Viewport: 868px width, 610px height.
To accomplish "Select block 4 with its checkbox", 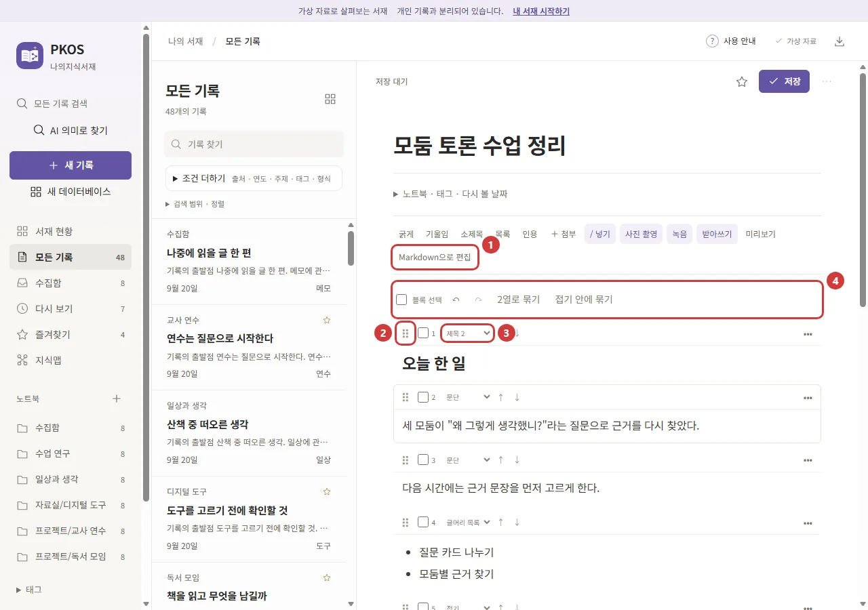I will (x=423, y=522).
